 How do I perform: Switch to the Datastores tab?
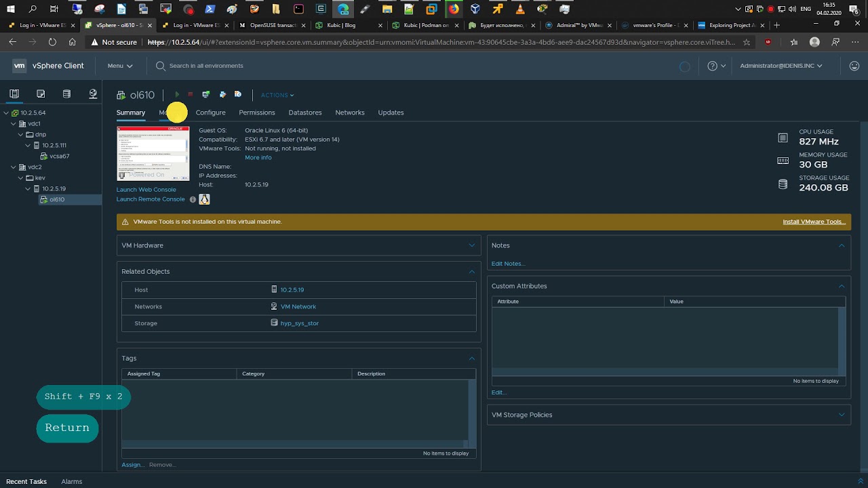pos(305,113)
